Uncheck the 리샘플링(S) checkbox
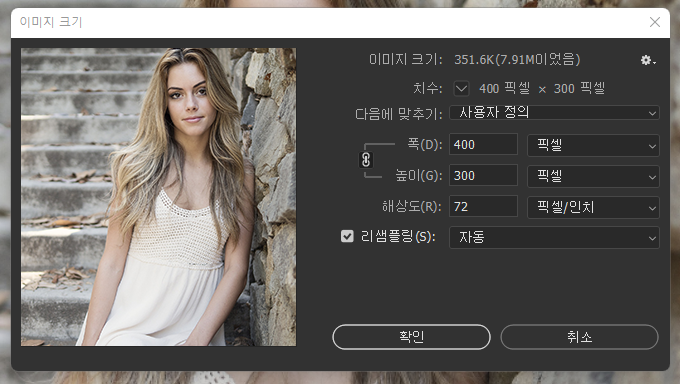This screenshot has width=680, height=384. pos(347,236)
